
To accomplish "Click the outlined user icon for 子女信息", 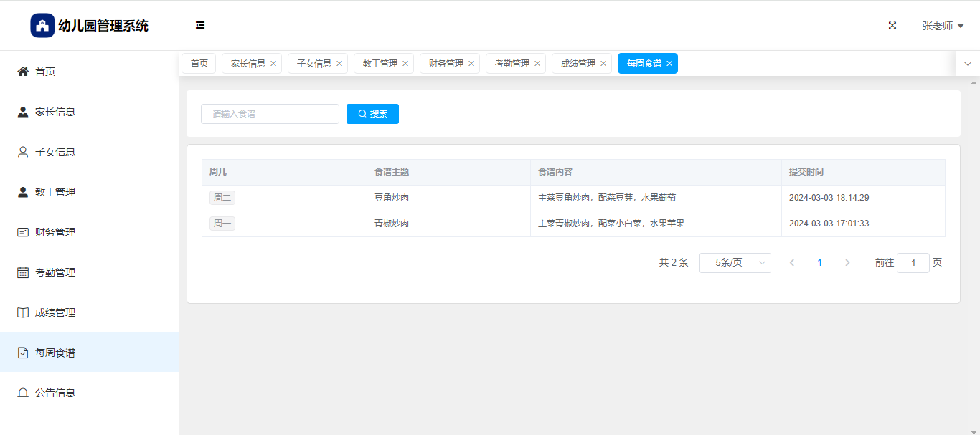I will click(x=23, y=152).
